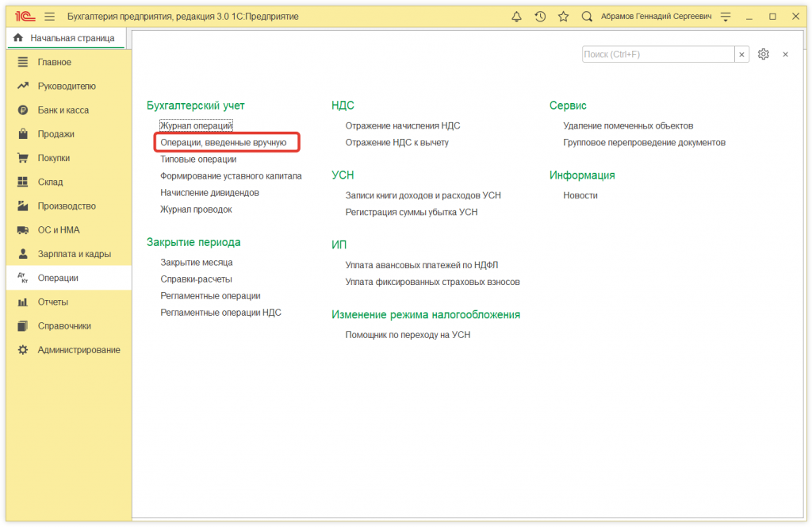812x527 pixels.
Task: Select Зарплата и кадры in the sidebar
Action: [x=74, y=254]
